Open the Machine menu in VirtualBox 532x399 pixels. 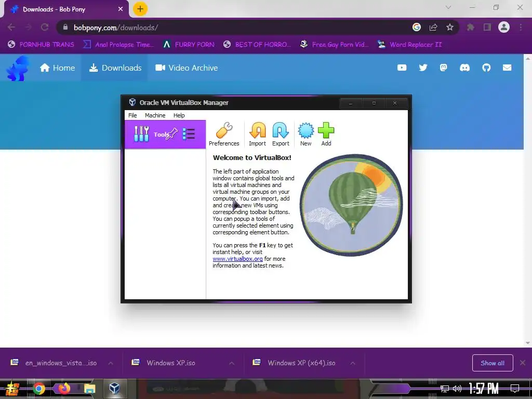(x=155, y=115)
